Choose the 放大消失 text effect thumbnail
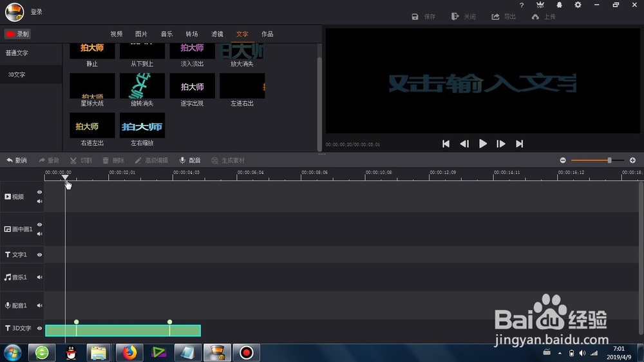Image resolution: width=644 pixels, height=362 pixels. [242, 51]
